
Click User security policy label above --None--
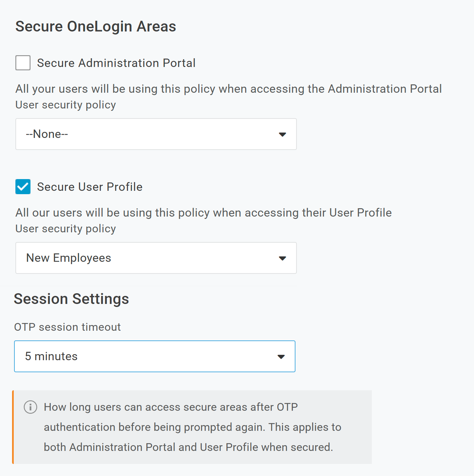[x=66, y=105]
